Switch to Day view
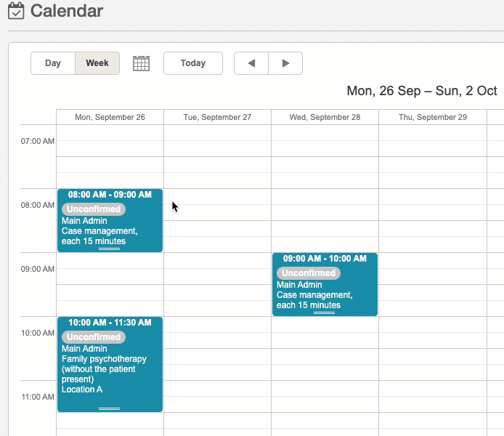 tap(53, 63)
